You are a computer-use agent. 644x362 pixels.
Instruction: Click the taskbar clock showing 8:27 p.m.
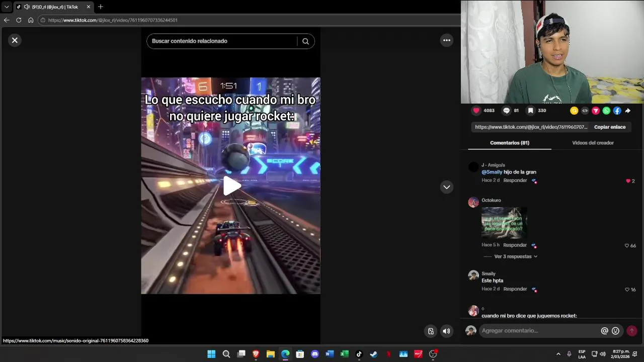621,354
